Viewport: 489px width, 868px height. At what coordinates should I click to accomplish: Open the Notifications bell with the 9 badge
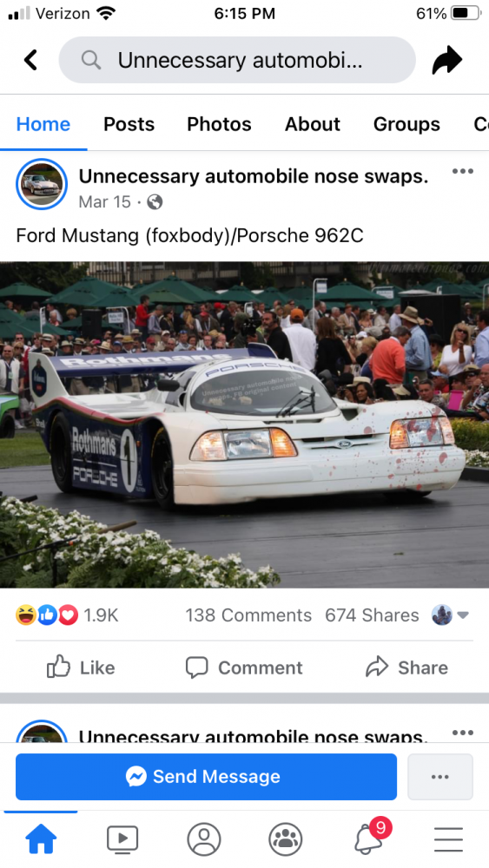click(371, 837)
